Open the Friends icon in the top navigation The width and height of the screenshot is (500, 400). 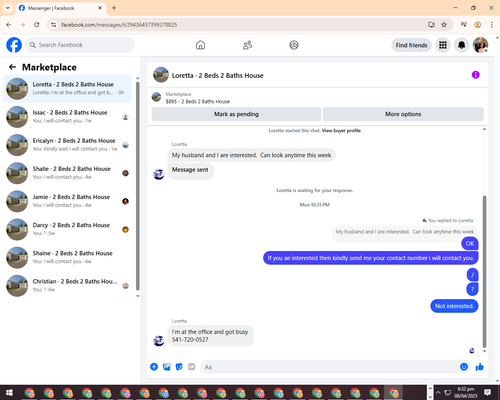[247, 45]
